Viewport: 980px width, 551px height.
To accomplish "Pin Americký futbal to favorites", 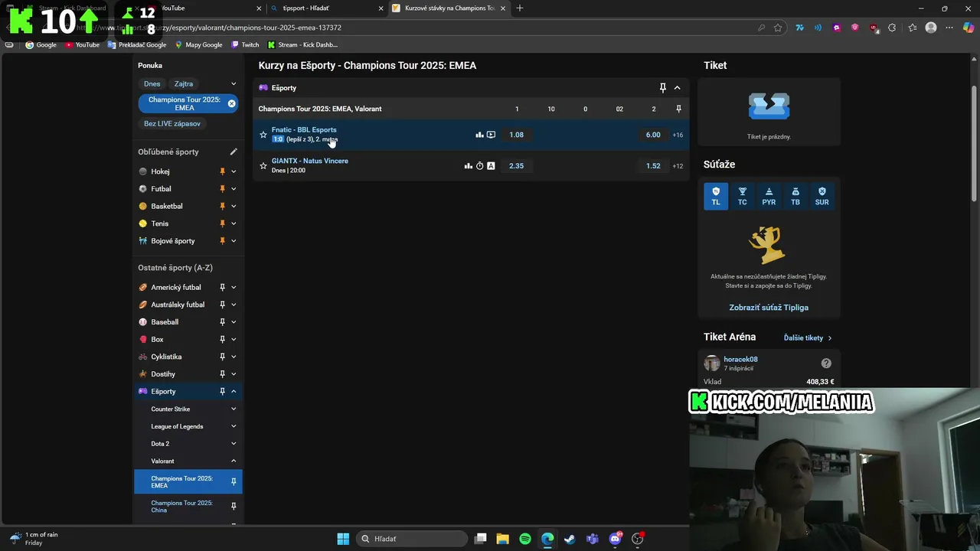I will (223, 287).
